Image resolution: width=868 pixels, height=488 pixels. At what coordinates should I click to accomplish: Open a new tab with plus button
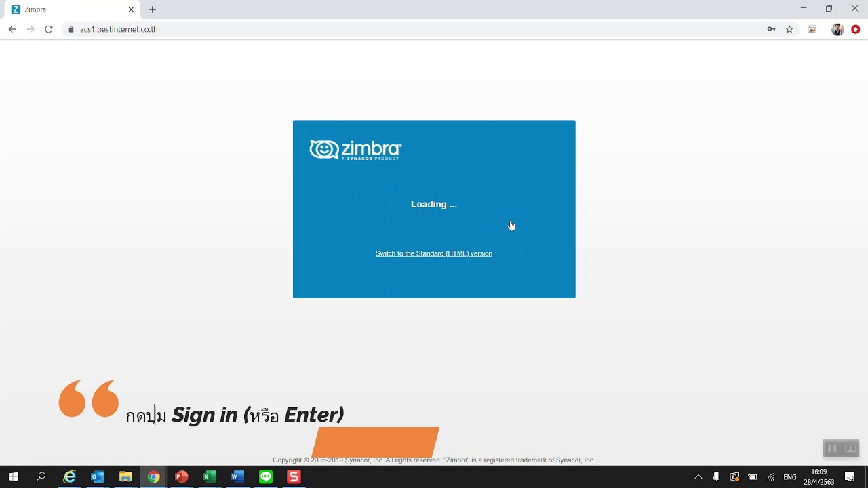(153, 9)
